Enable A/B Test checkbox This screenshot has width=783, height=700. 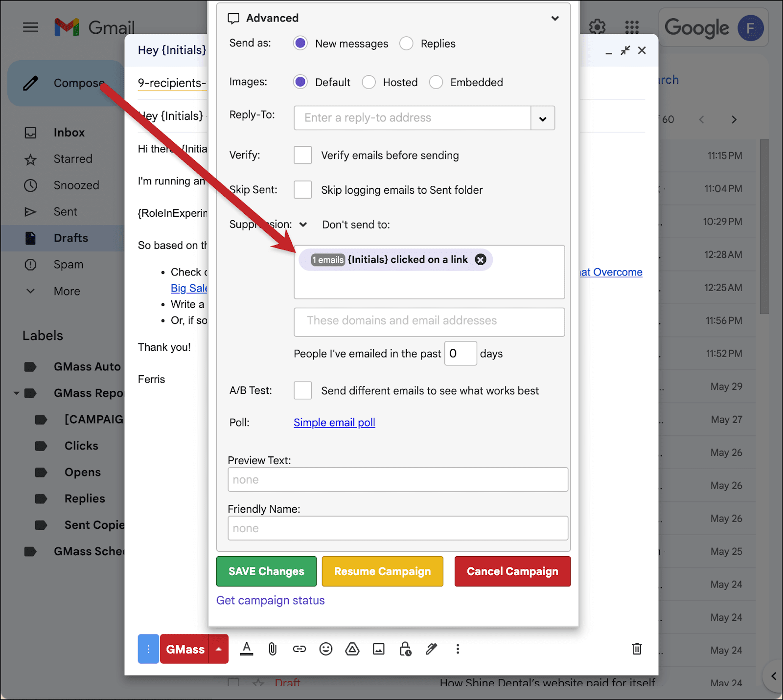pyautogui.click(x=303, y=390)
